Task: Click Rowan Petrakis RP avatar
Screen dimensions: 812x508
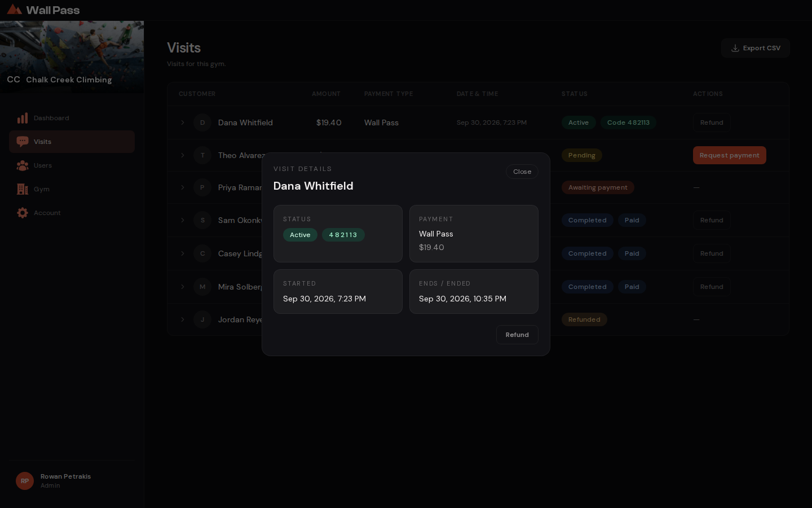Action: (x=25, y=481)
